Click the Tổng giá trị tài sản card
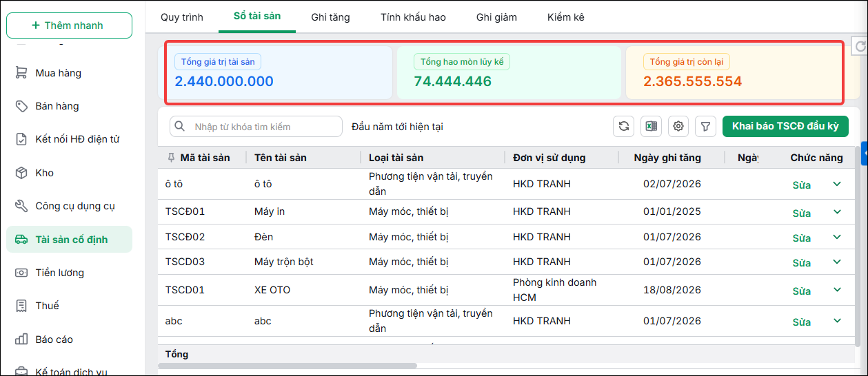 pos(279,72)
